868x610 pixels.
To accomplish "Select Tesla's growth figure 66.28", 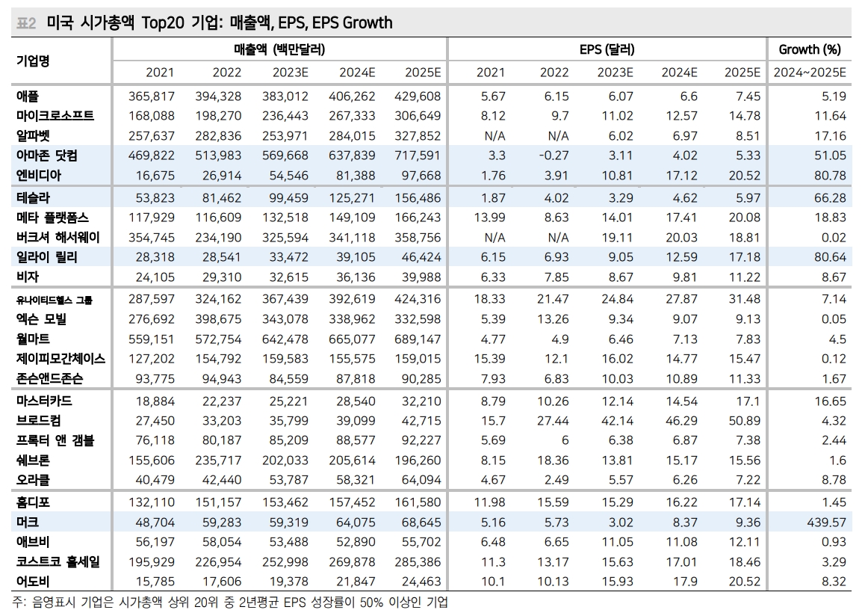I will [x=831, y=198].
